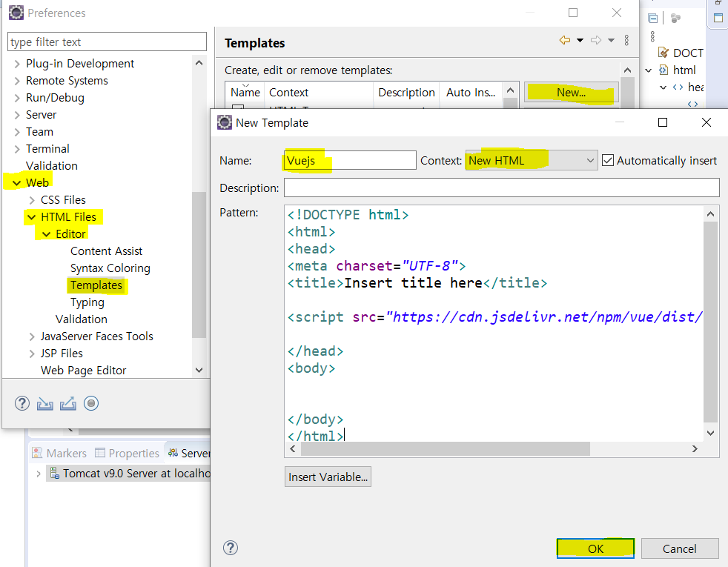728x567 pixels.
Task: Select the Typing preferences item
Action: 87,302
